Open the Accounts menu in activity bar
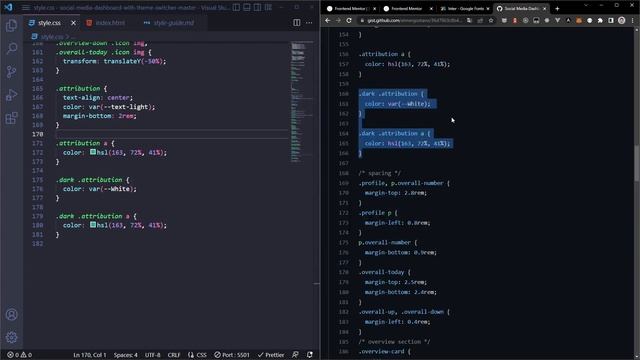 point(11,314)
